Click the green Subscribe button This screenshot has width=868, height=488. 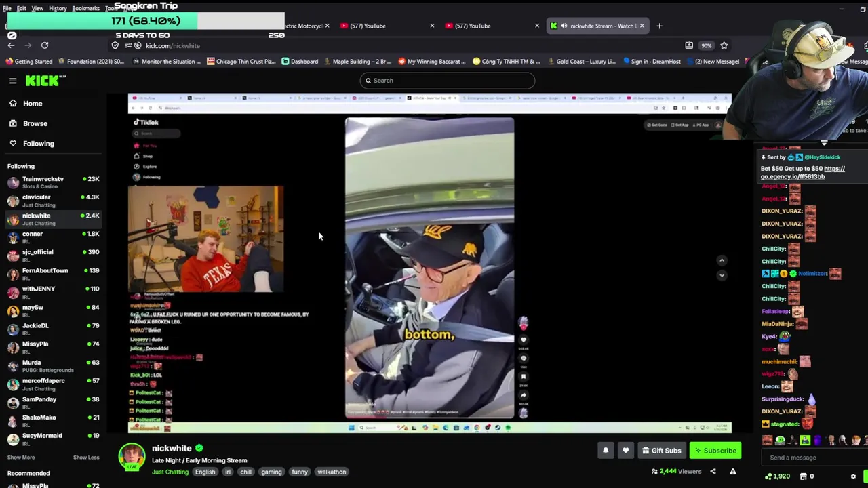click(x=715, y=451)
